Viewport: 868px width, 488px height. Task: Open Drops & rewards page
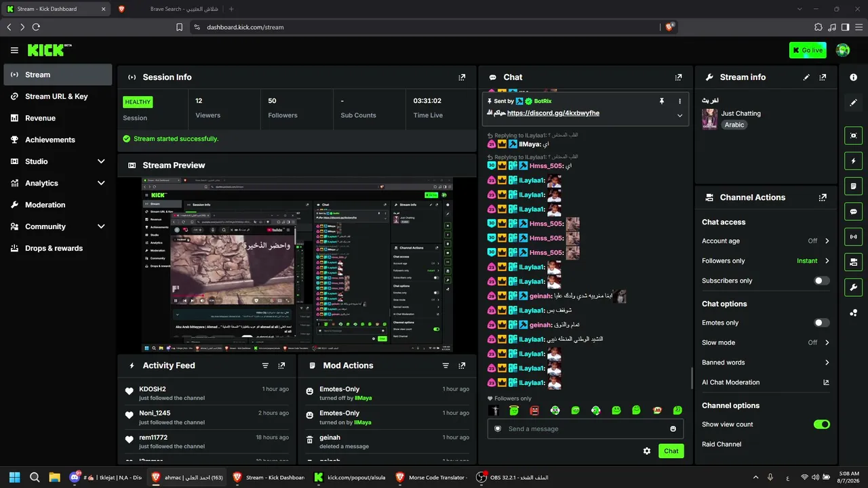(58, 248)
